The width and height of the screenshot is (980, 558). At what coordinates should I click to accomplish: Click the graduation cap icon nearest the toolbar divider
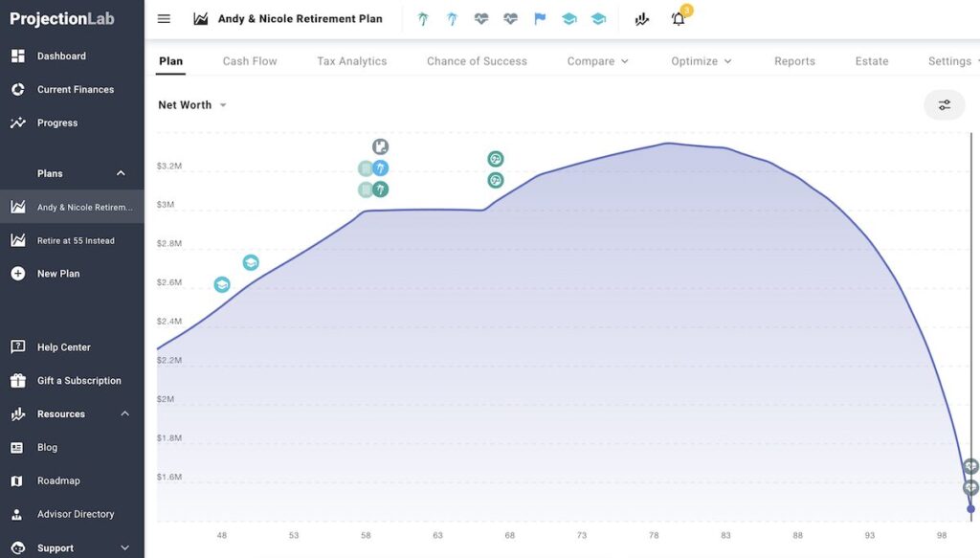(x=599, y=19)
